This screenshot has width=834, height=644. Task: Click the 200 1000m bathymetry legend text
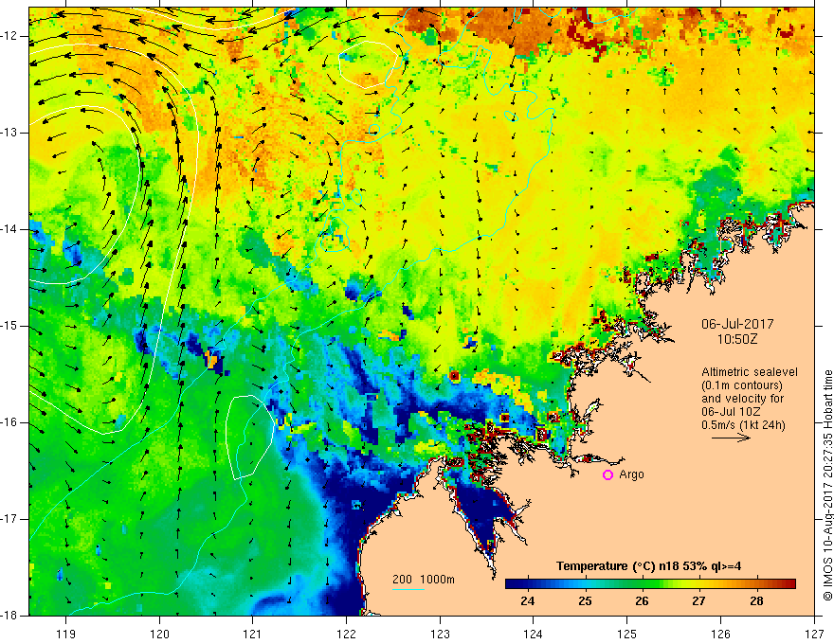pos(424,580)
